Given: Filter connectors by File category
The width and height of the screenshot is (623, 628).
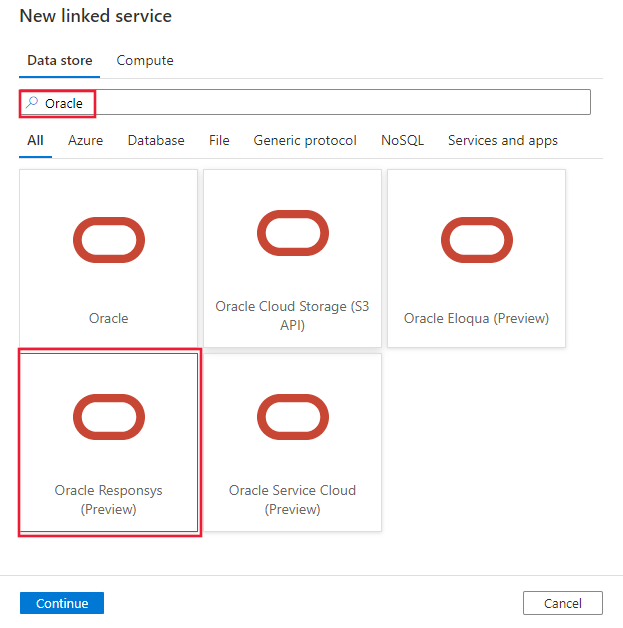Looking at the screenshot, I should (x=219, y=141).
